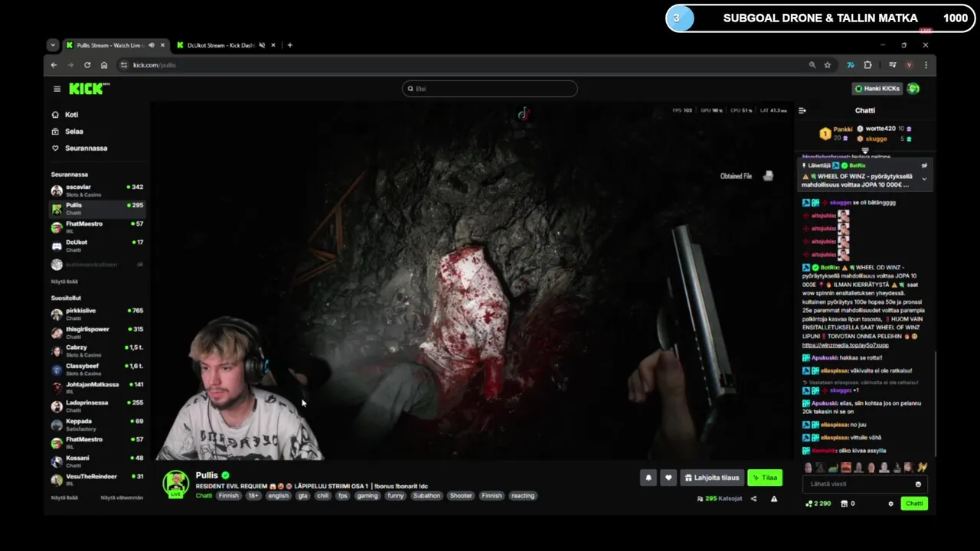Open Classybeef recommended channel

tap(97, 370)
